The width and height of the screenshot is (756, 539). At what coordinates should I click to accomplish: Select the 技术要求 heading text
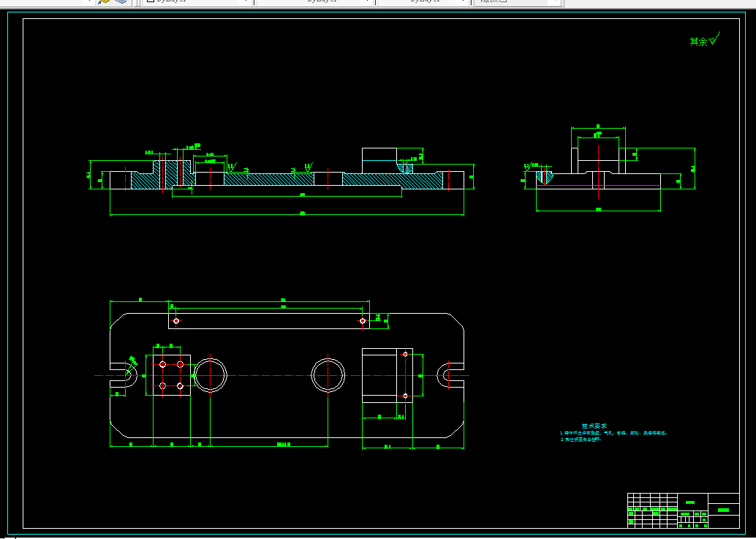tap(594, 426)
